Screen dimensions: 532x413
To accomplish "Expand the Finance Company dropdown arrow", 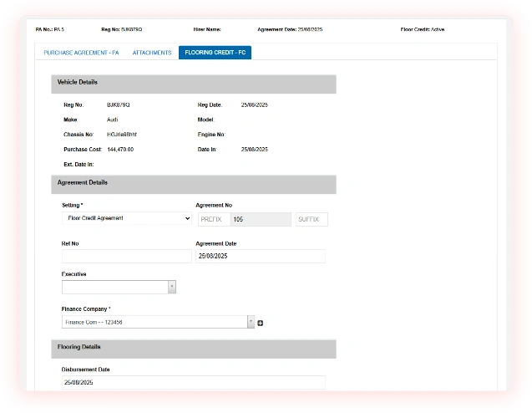I will point(251,322).
